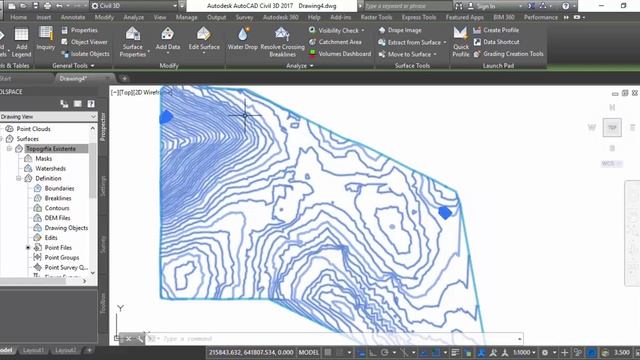Open Visibility Check tool
The image size is (640, 360).
point(336,30)
